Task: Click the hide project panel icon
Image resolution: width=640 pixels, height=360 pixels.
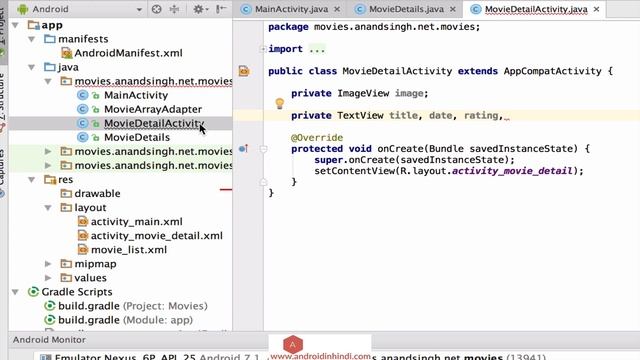Action: [221, 9]
